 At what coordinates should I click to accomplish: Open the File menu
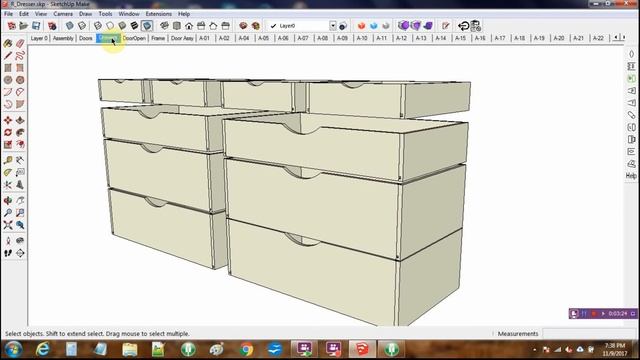(x=8, y=14)
